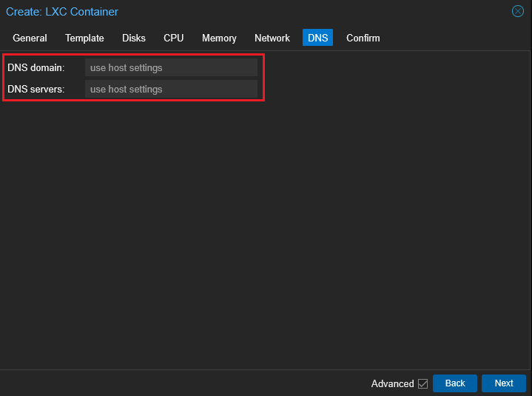532x396 pixels.
Task: Click Next to proceed to Confirm
Action: (x=504, y=383)
